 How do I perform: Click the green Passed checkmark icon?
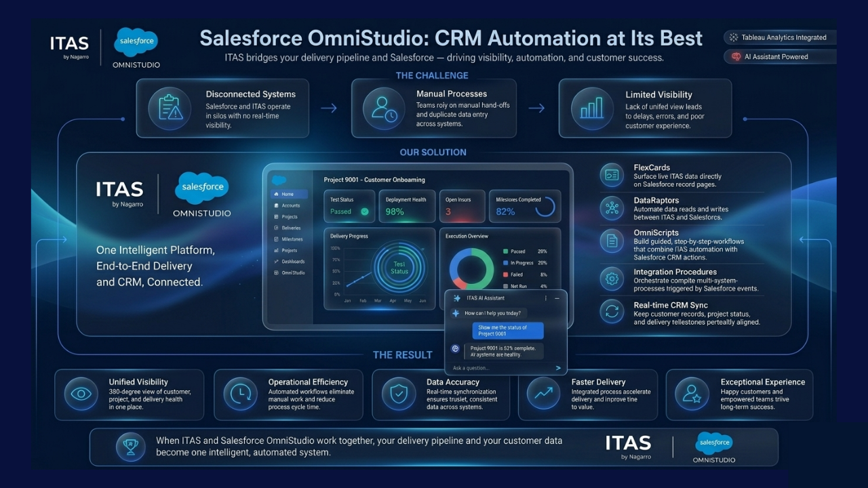click(x=365, y=211)
